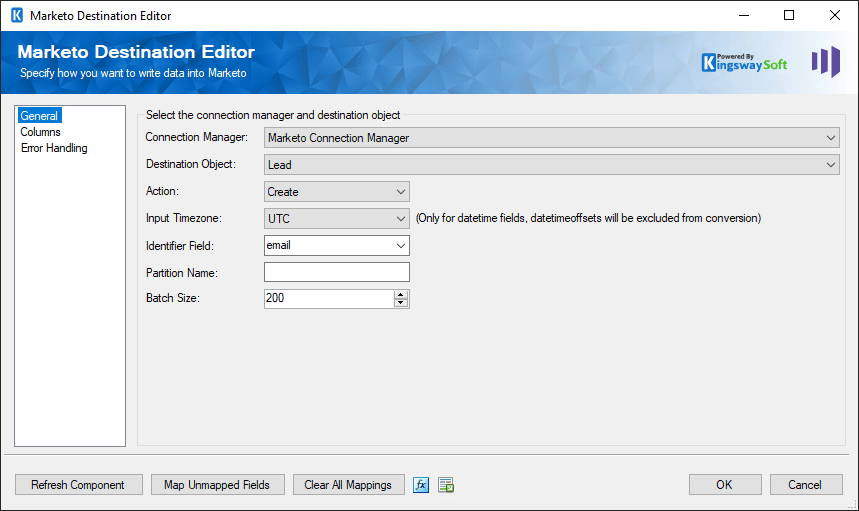Click the Connection Manager label
The width and height of the screenshot is (859, 511).
(x=196, y=137)
